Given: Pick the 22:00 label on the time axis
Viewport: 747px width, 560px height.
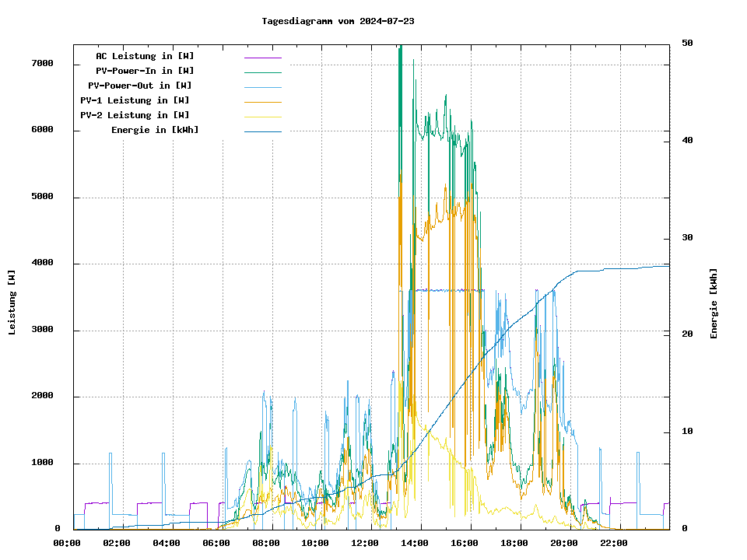Looking at the screenshot, I should pyautogui.click(x=614, y=543).
